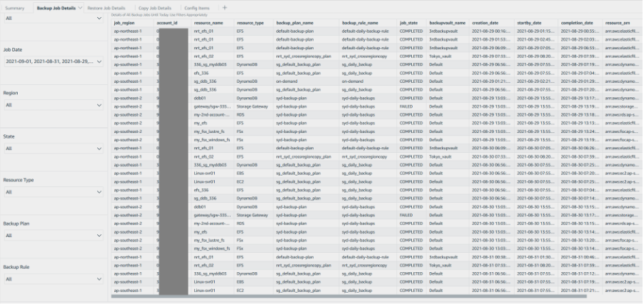Screen dimensions: 644x305
Task: Go to the Copy Job Details tab
Action: (154, 8)
